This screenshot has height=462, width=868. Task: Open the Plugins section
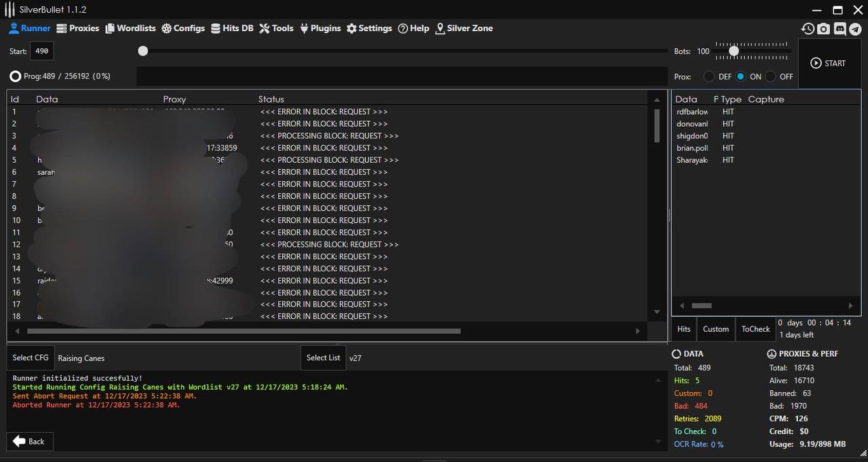pyautogui.click(x=320, y=28)
